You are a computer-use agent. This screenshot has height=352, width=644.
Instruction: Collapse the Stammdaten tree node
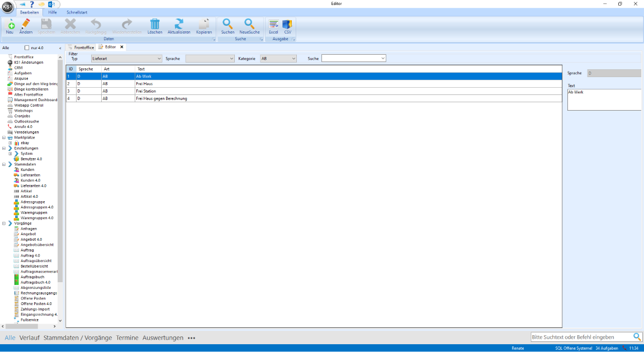click(4, 164)
